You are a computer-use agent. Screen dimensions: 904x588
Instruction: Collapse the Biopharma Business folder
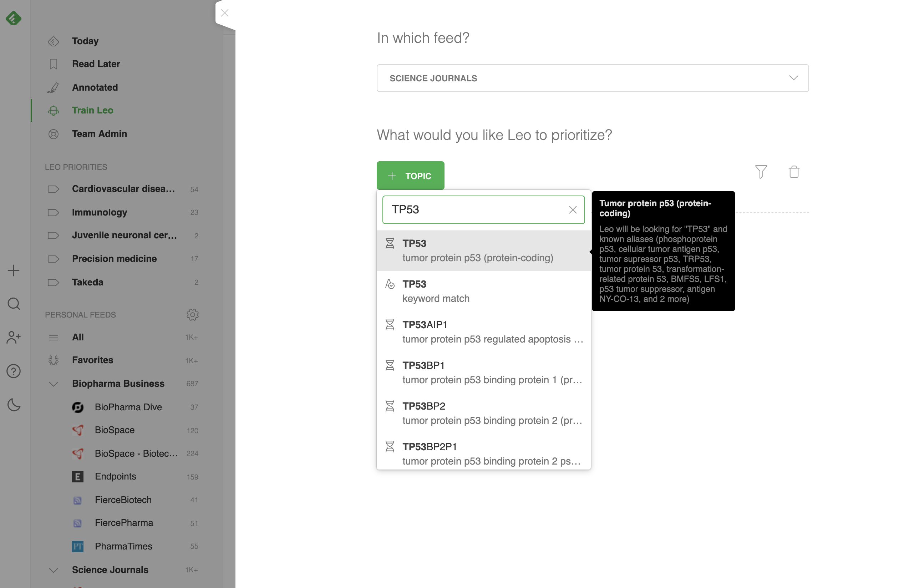pyautogui.click(x=54, y=384)
